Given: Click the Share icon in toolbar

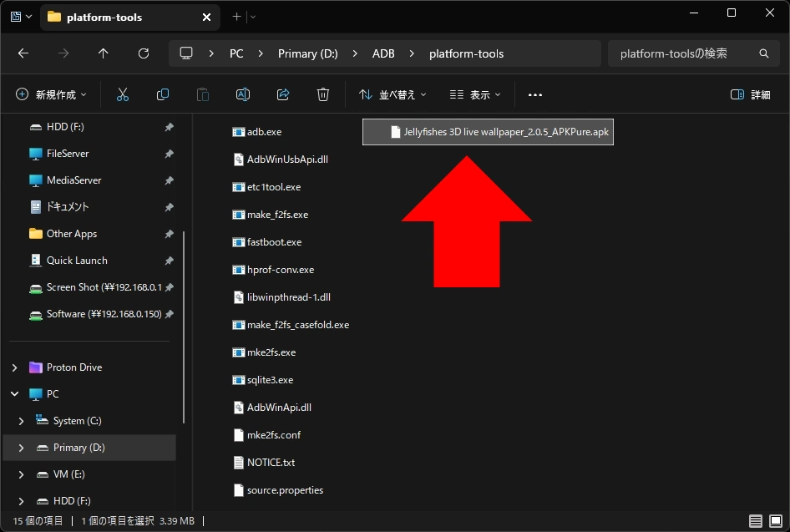Looking at the screenshot, I should click(283, 94).
